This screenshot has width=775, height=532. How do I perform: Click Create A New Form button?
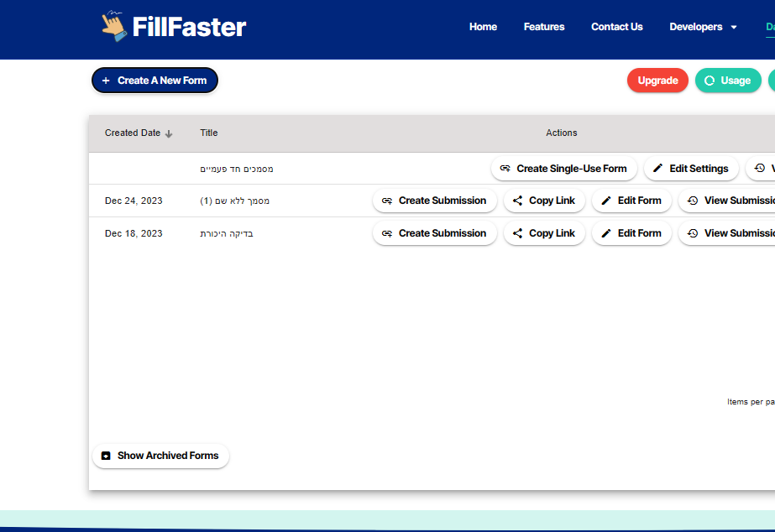[x=154, y=81]
